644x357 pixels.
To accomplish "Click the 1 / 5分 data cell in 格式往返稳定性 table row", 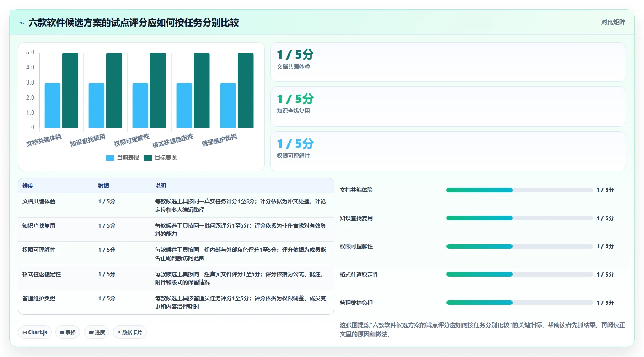I will [x=107, y=274].
